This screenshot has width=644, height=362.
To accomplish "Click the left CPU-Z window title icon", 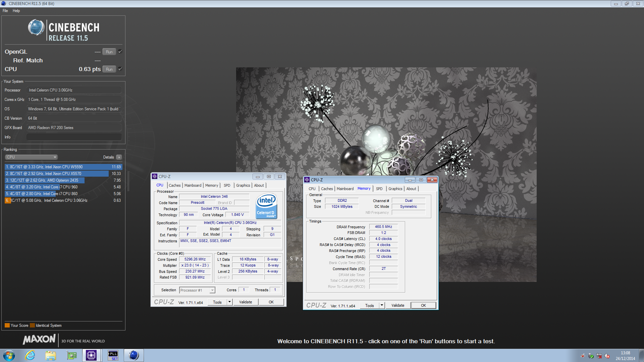I will [155, 176].
